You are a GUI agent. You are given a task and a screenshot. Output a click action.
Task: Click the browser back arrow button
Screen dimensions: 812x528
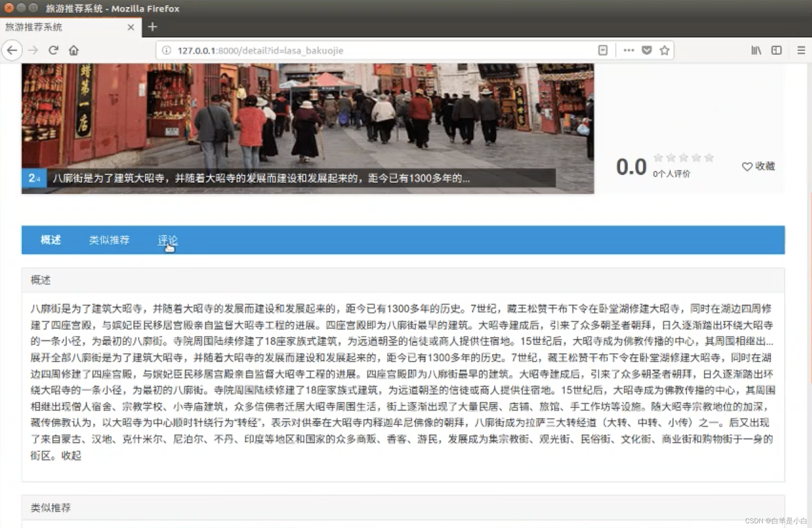[x=12, y=50]
